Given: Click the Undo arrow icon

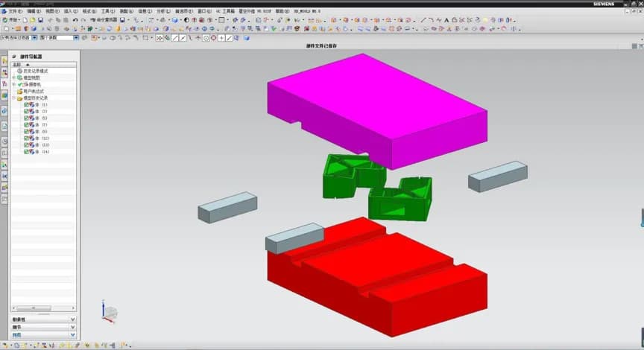Looking at the screenshot, I should (75, 19).
